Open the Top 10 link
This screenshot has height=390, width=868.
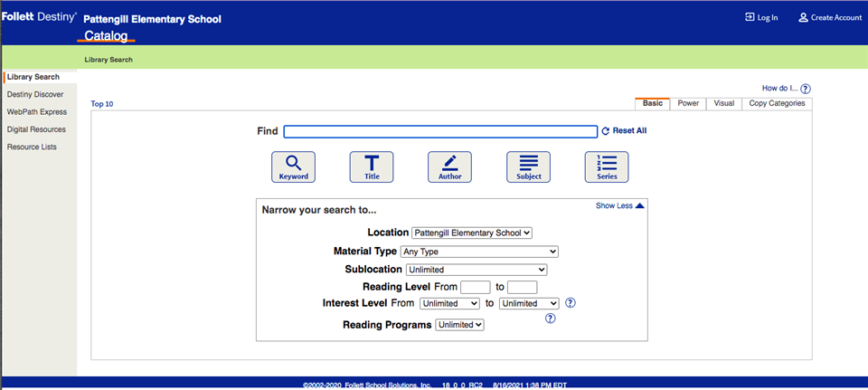click(102, 104)
